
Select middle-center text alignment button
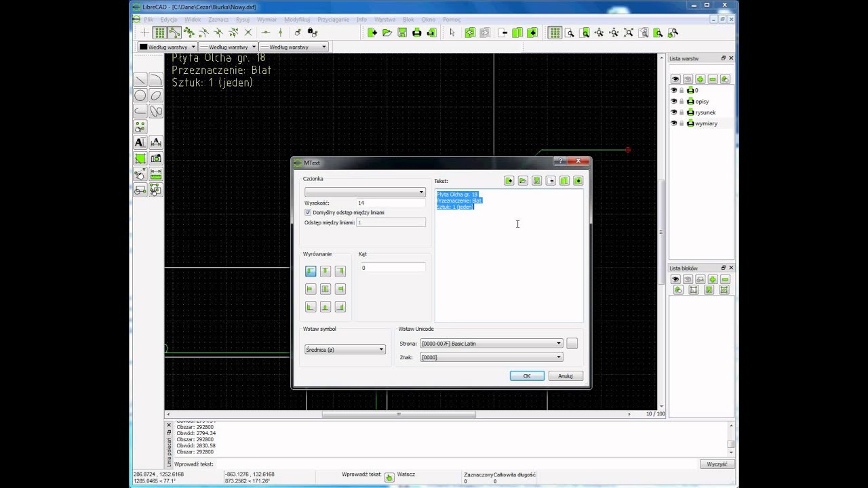coord(325,289)
